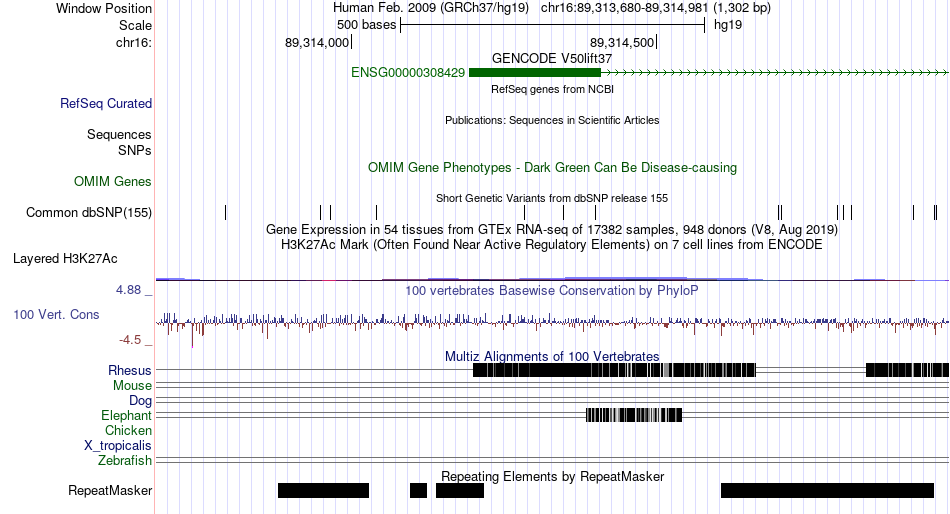Click the 89,314,500 coordinate marker
950x514 pixels.
tap(623, 42)
